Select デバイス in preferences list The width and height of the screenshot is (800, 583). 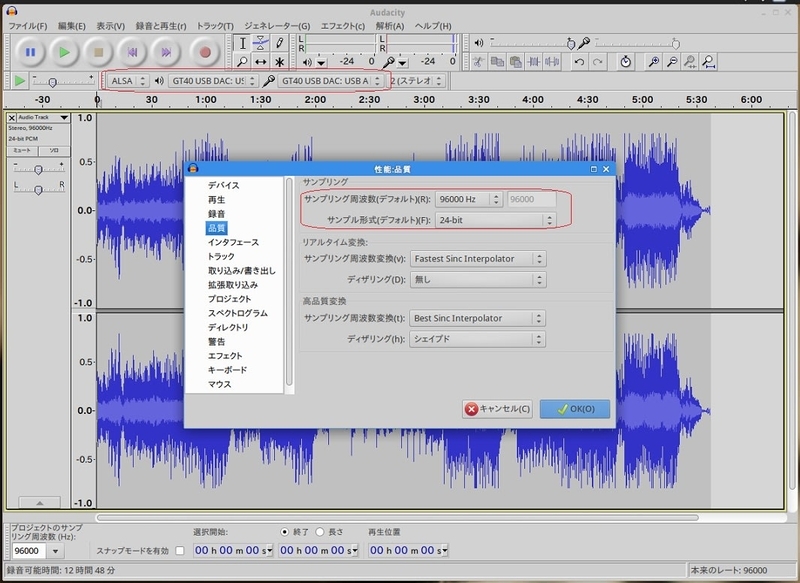point(223,185)
